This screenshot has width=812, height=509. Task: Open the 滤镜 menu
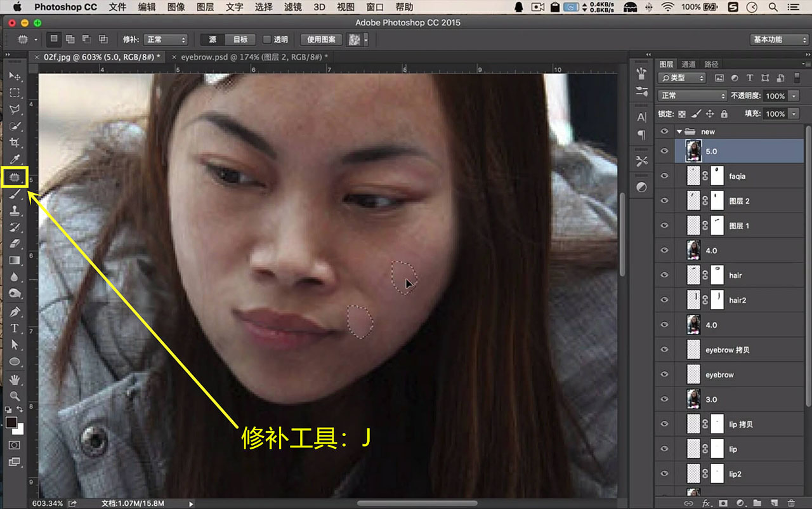coord(292,7)
